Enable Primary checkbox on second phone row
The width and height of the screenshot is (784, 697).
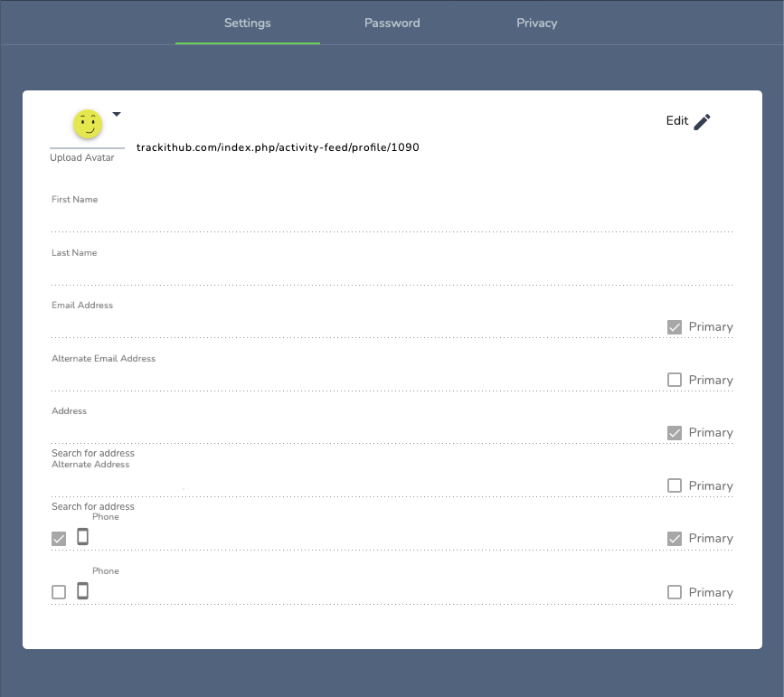tap(674, 593)
